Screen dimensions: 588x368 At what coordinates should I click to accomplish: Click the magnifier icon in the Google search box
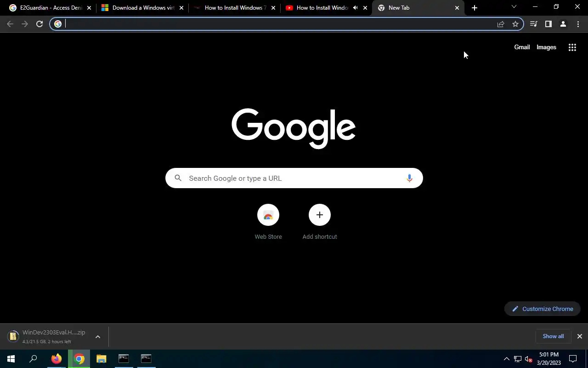178,178
